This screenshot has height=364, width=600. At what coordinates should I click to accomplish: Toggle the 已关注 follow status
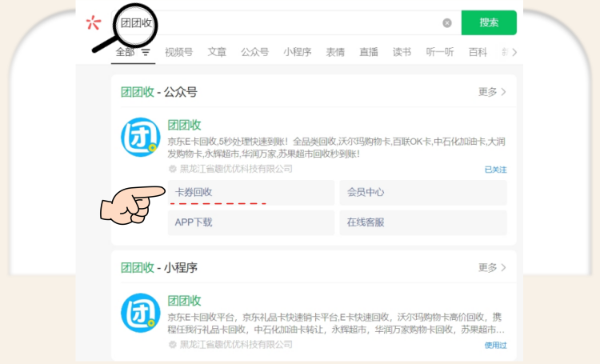pyautogui.click(x=495, y=170)
